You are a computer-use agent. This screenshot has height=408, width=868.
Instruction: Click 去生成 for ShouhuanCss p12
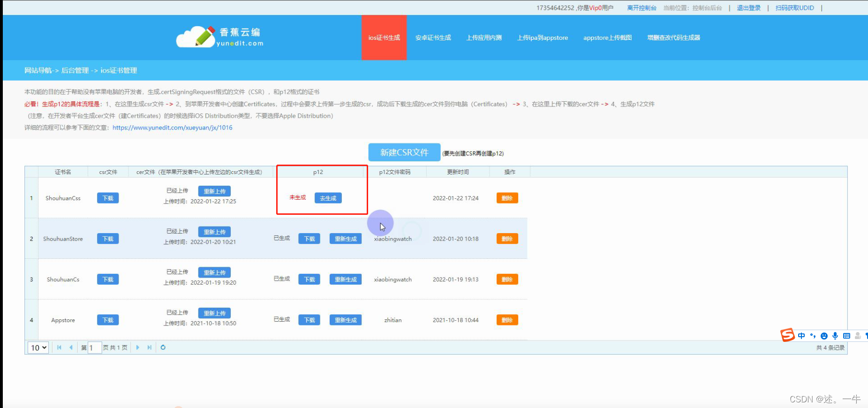[328, 198]
